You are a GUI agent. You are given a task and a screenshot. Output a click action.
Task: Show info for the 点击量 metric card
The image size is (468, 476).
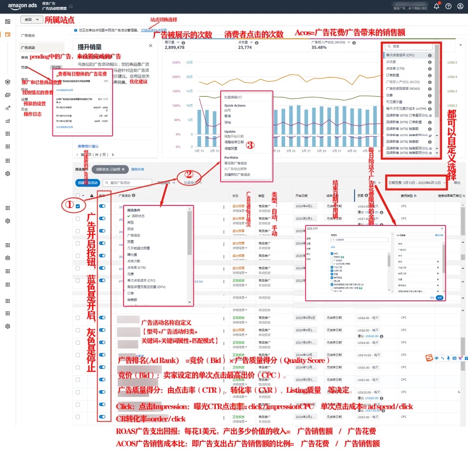pos(257,43)
